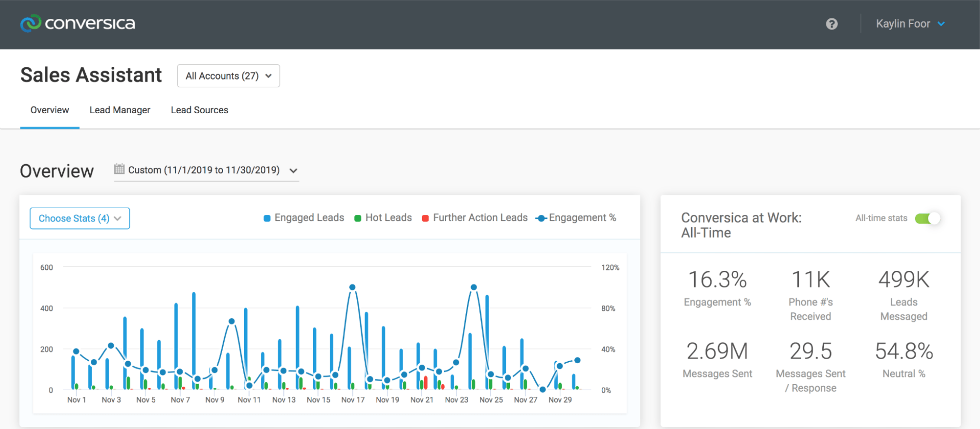Click the Nov 17 engagement peak point
This screenshot has height=429, width=980.
[x=352, y=287]
